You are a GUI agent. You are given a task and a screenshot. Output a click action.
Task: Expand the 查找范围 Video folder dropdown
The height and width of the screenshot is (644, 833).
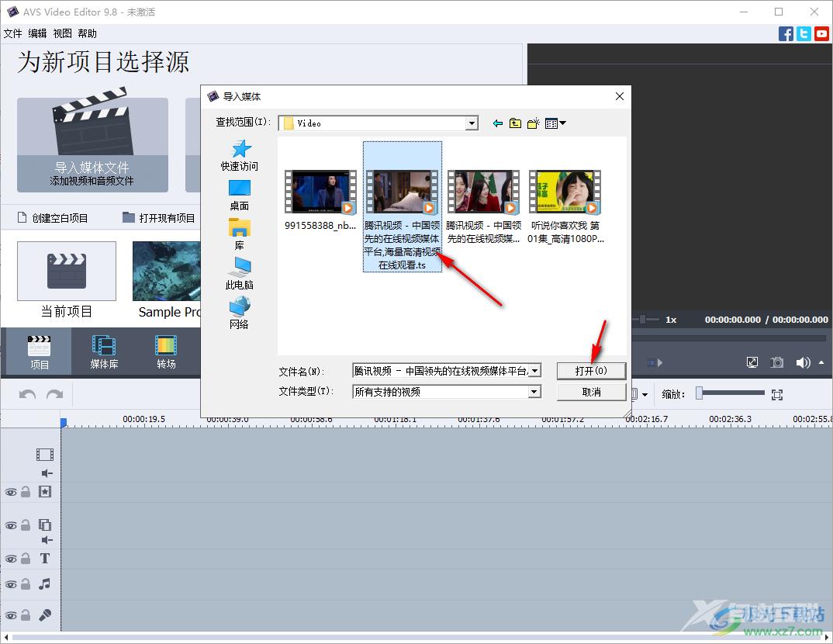click(472, 123)
